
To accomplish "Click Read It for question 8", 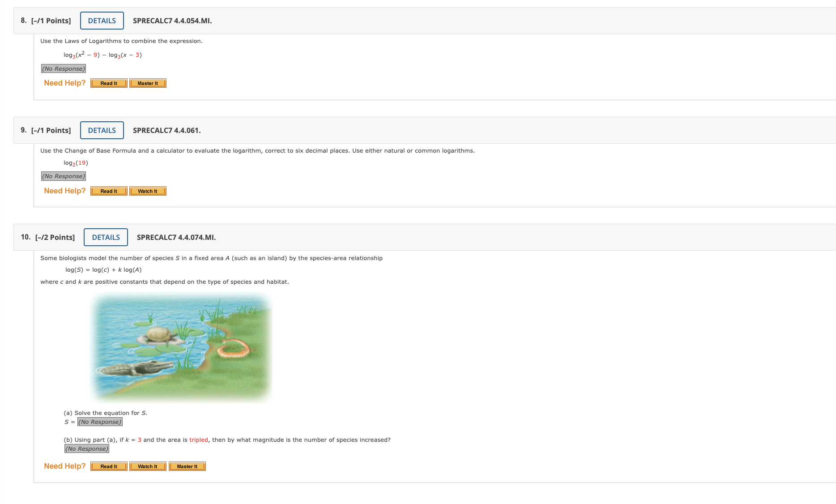I will 109,83.
